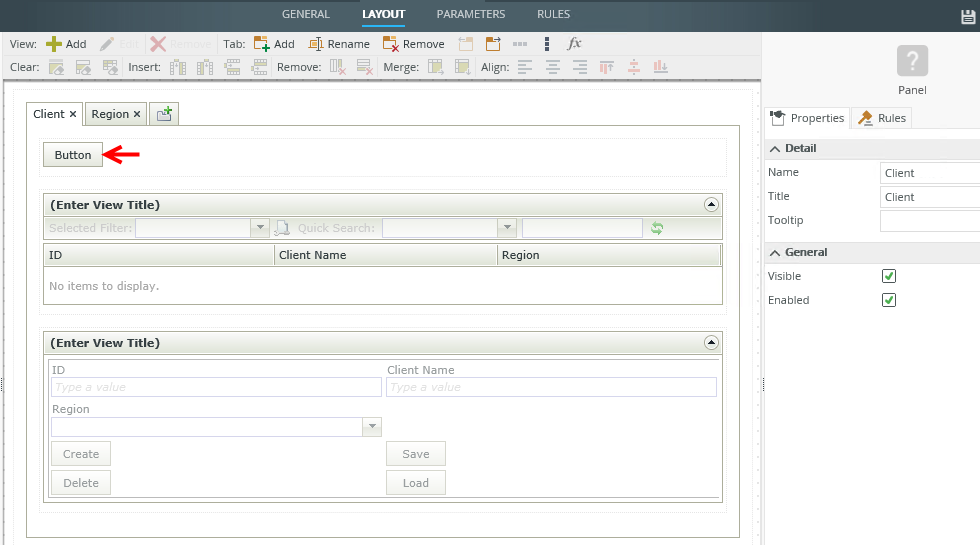Click the save disk icon

[x=966, y=17]
